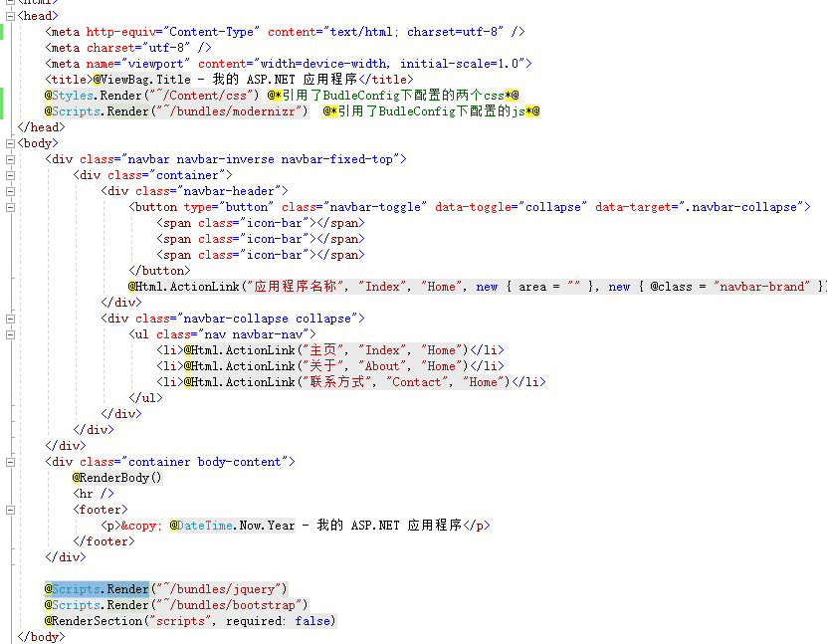Image resolution: width=827 pixels, height=644 pixels.
Task: Collapse the <footer> block
Action: (x=10, y=510)
